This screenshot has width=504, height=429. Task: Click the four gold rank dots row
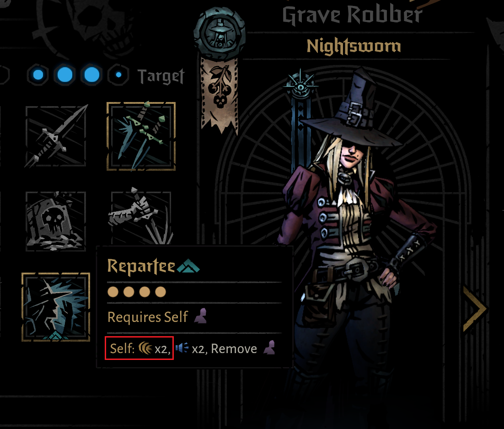[137, 292]
